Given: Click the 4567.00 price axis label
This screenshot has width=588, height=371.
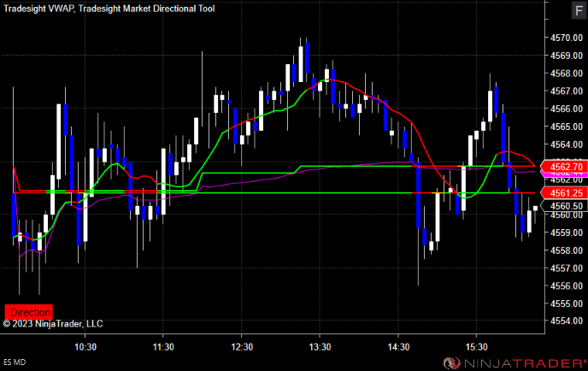Looking at the screenshot, I should [x=567, y=91].
